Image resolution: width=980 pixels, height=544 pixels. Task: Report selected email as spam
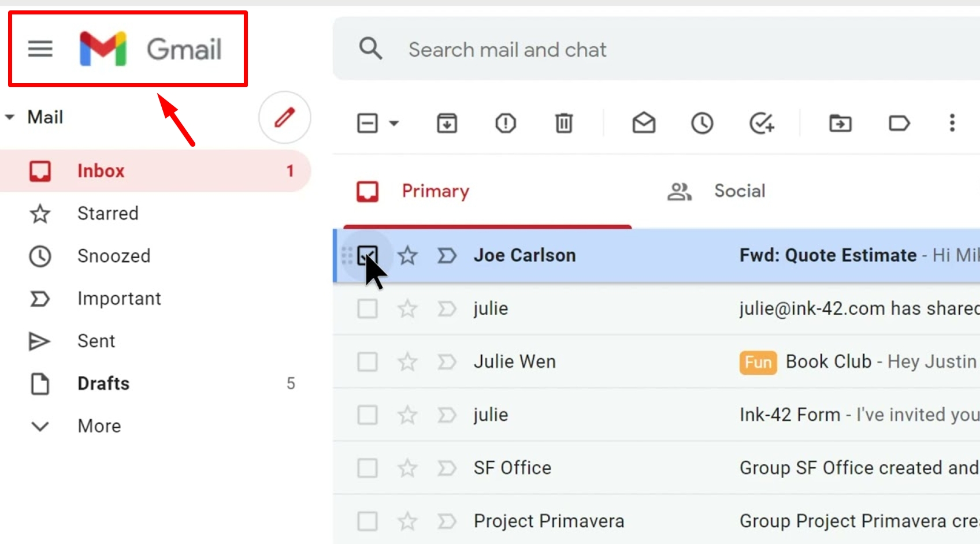506,123
